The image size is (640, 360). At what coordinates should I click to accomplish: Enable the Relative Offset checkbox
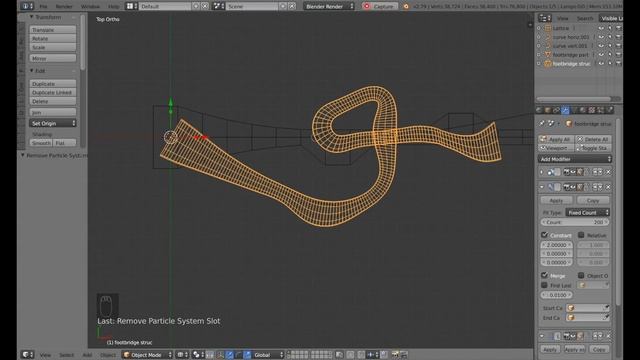[x=581, y=235]
